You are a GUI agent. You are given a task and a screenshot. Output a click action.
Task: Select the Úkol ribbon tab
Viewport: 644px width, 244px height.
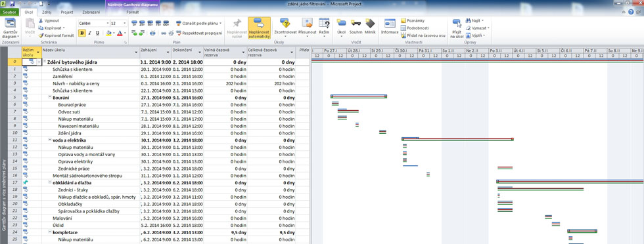pos(29,12)
